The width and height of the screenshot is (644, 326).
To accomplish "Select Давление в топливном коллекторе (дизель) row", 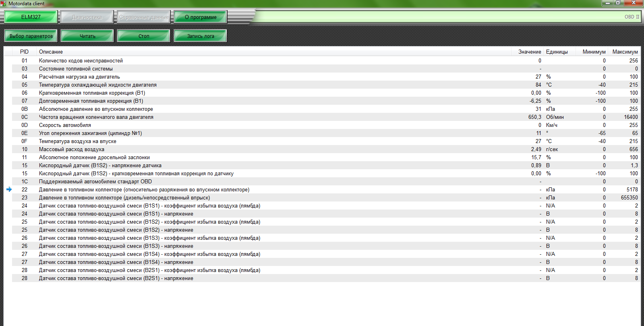I will click(x=326, y=197).
